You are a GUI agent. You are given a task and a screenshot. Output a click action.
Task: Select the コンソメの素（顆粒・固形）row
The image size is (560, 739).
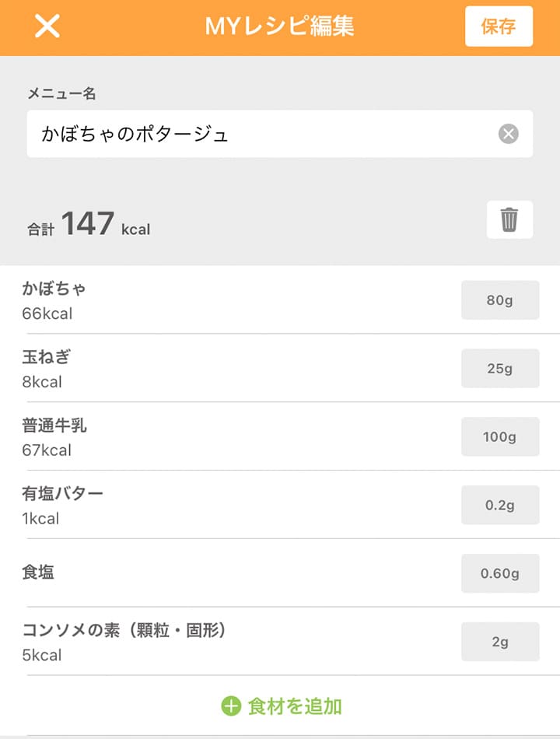(x=280, y=642)
